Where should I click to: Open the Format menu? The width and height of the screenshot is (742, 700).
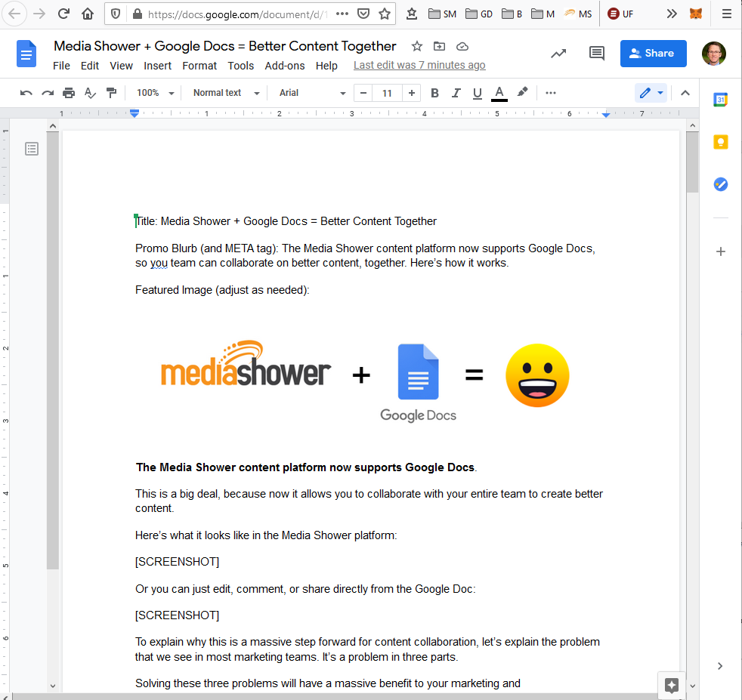199,66
